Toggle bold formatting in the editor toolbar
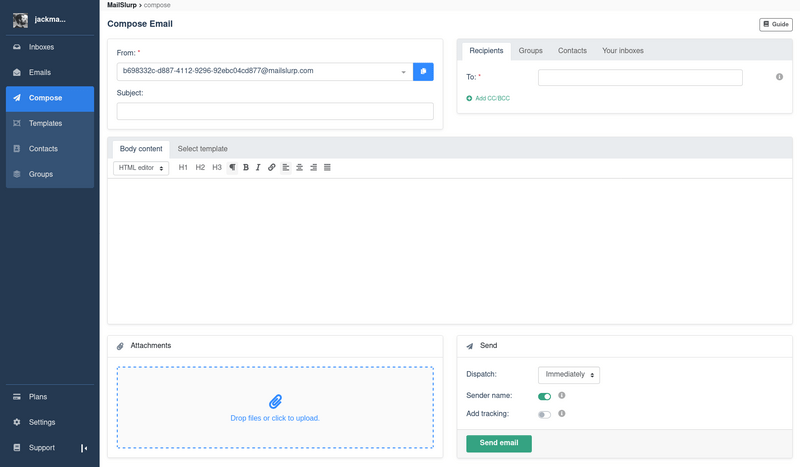The image size is (800, 467). click(246, 168)
